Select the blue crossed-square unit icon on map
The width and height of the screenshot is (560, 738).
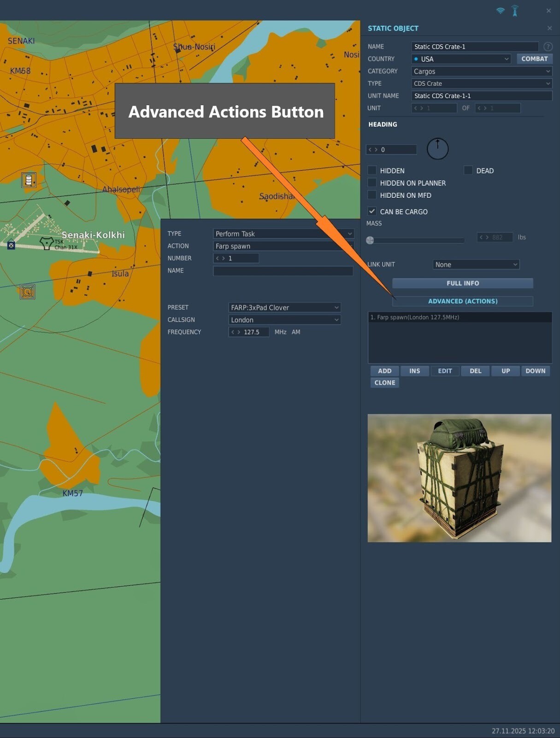pos(12,245)
